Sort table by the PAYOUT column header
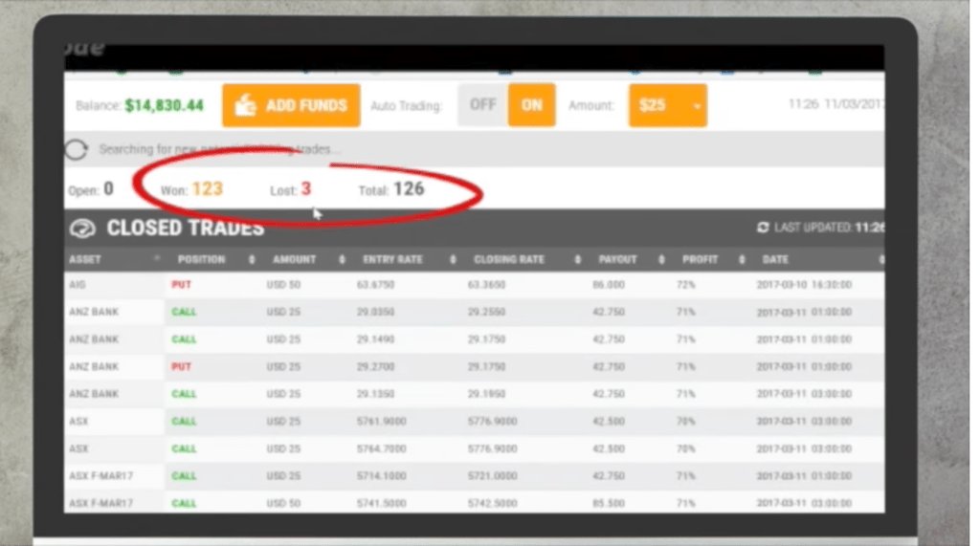The height and width of the screenshot is (546, 980). click(x=617, y=259)
